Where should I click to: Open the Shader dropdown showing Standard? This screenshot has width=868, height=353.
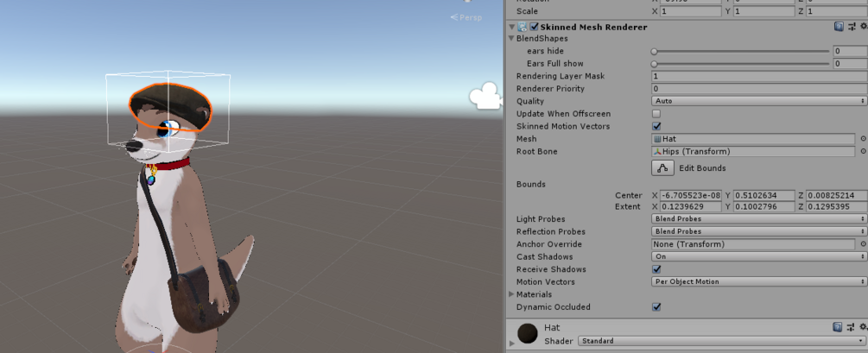[x=722, y=341]
